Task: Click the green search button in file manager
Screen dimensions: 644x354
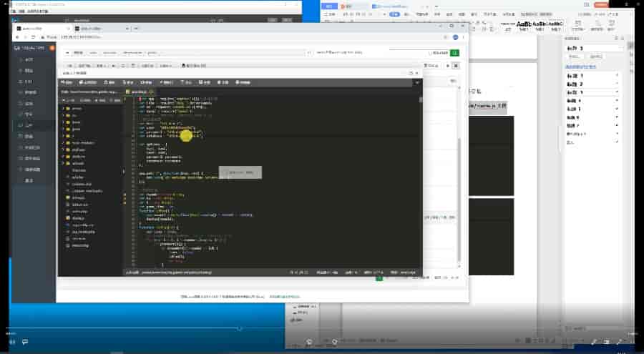Action: coord(455,53)
